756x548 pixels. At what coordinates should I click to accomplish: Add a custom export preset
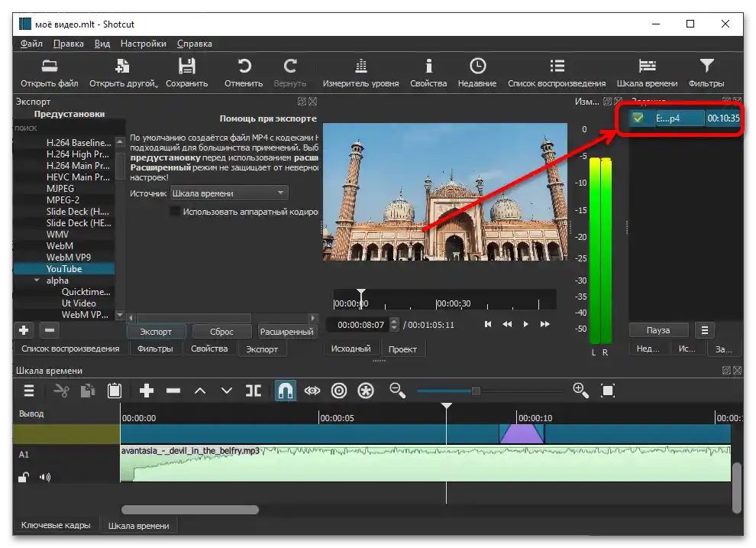pyautogui.click(x=24, y=330)
